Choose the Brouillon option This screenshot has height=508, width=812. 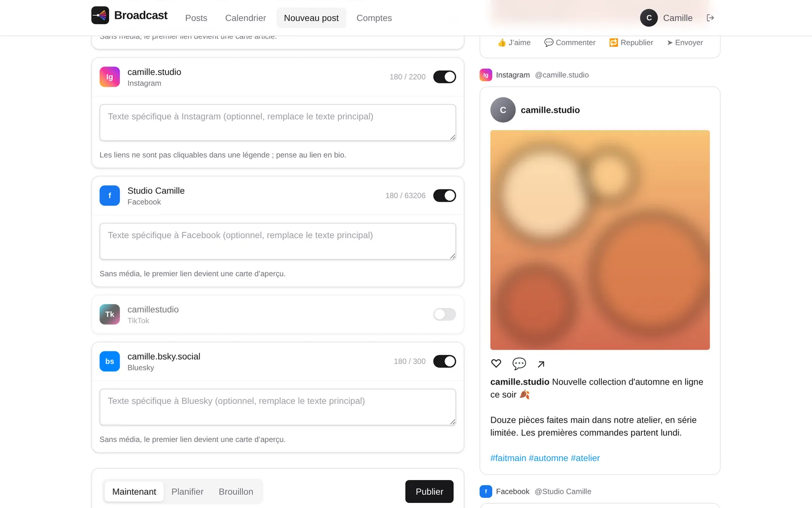(236, 491)
